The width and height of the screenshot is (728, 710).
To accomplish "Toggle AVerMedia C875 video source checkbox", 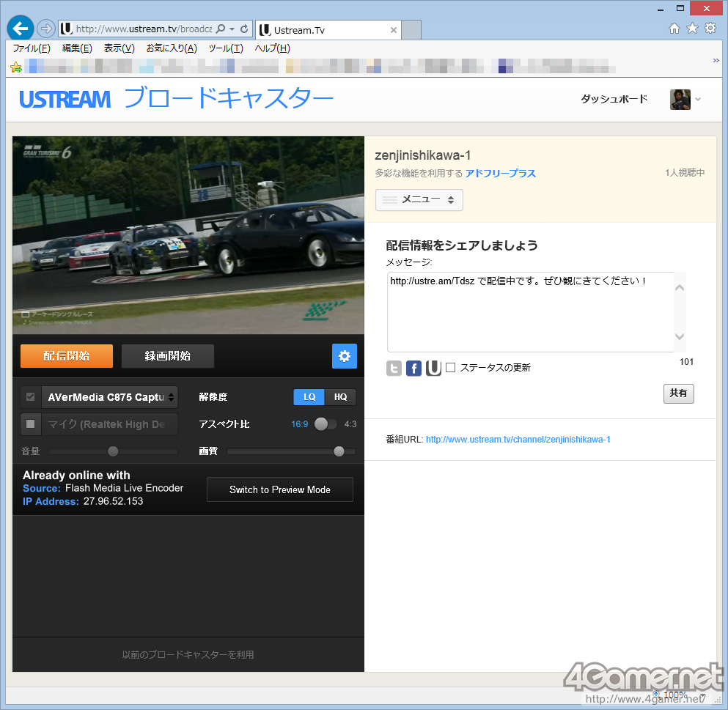I will pos(31,397).
